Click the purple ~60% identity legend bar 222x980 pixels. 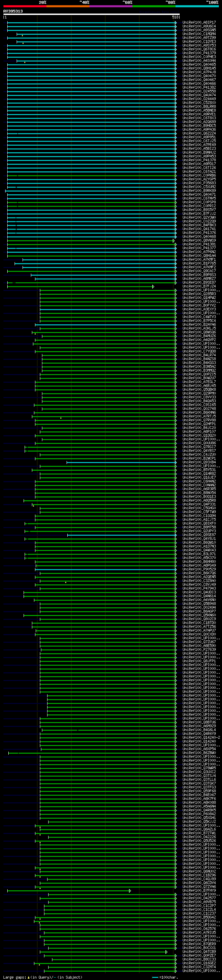[x=111, y=6]
